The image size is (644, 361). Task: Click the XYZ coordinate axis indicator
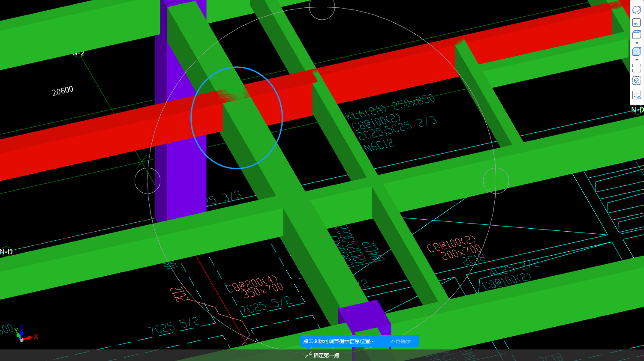point(25,334)
